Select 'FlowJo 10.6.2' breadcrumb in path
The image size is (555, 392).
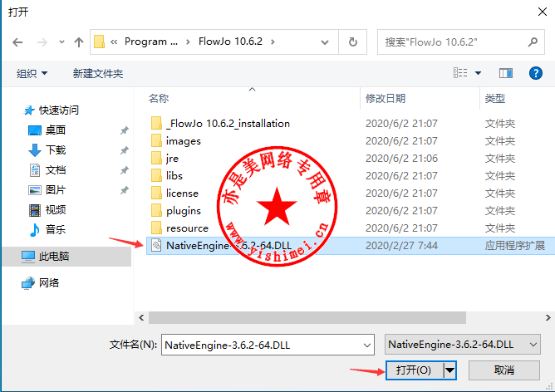(x=230, y=42)
